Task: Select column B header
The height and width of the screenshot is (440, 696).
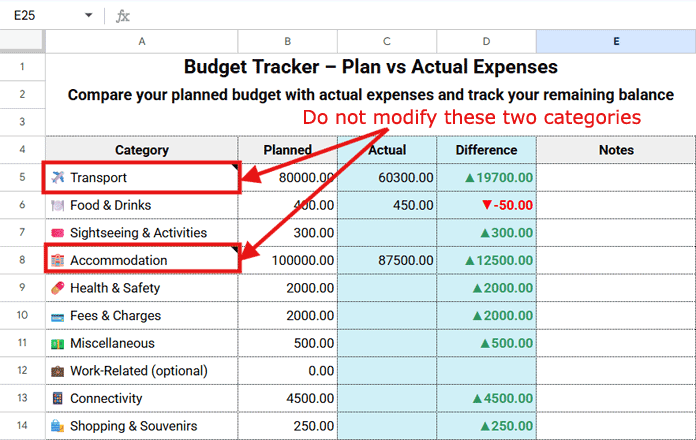Action: [x=288, y=41]
